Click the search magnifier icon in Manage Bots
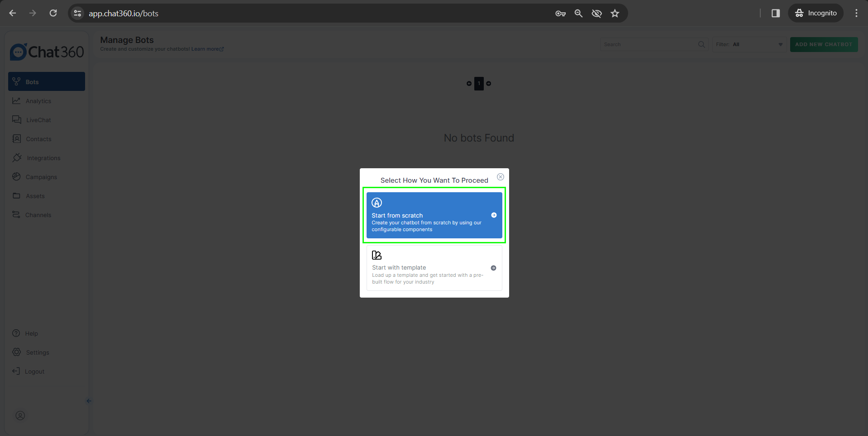 coord(701,44)
